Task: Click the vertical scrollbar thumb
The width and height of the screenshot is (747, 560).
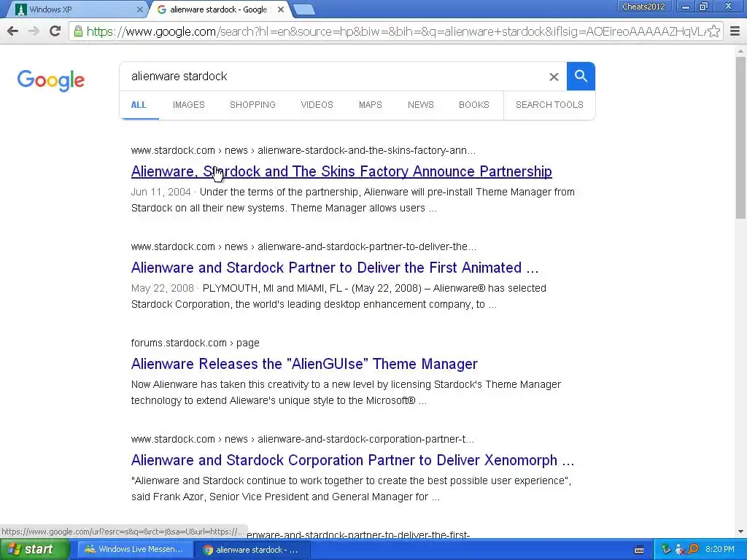Action: click(740, 137)
